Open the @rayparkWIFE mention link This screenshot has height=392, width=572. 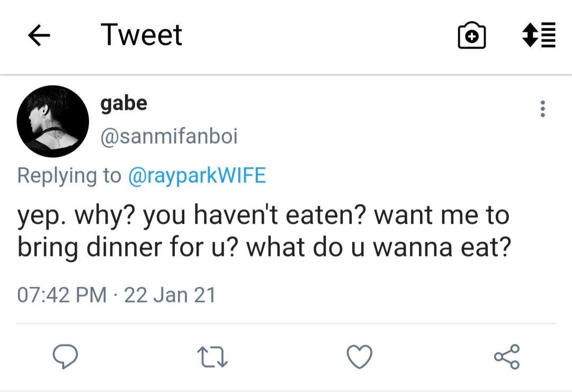196,176
